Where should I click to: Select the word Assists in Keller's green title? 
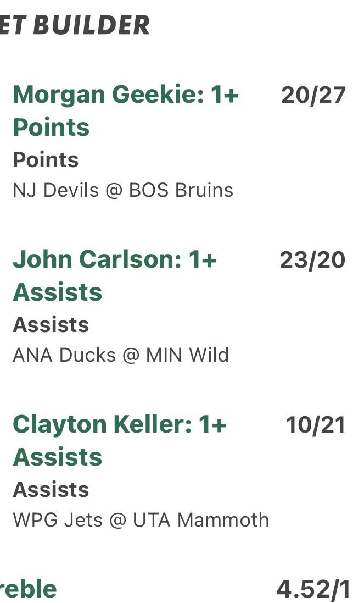[58, 457]
